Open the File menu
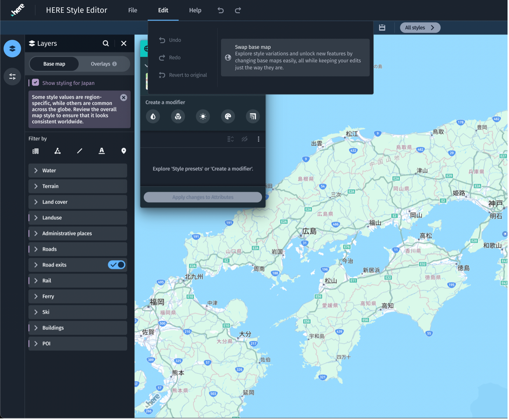Screen dimensions: 509x420 click(133, 10)
